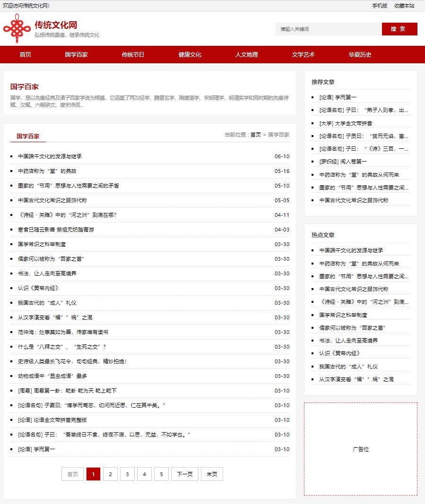This screenshot has width=425, height=504.
Task: Select 人文地理 in the navigation bar
Action: pyautogui.click(x=246, y=55)
